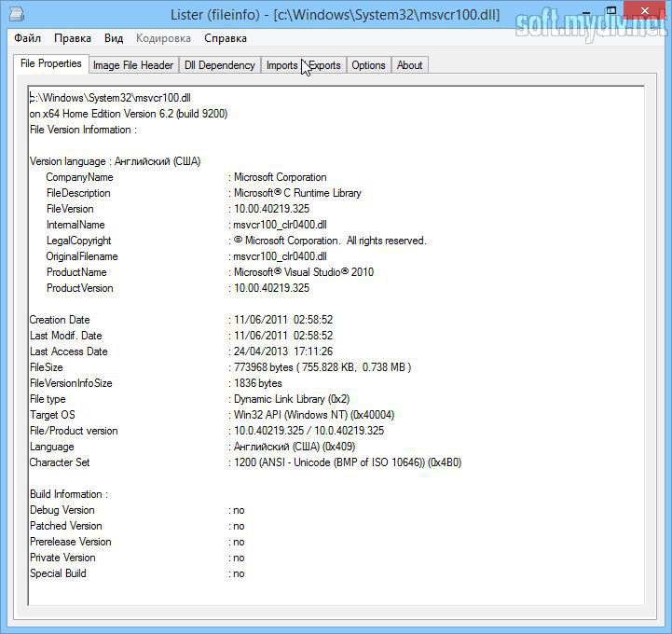Click the InternalName value msvcr100_clr0400.dll
This screenshot has width=672, height=634.
pos(280,225)
